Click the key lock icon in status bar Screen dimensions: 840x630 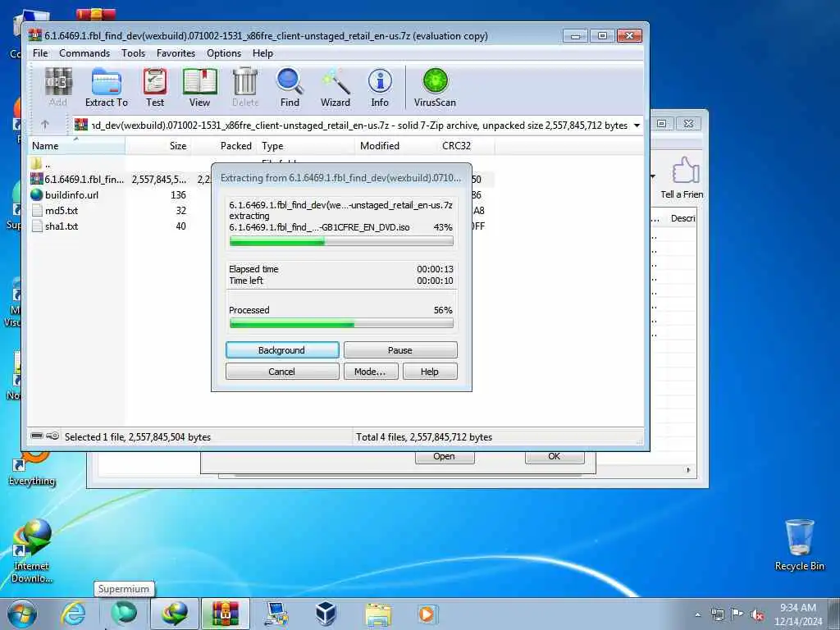click(x=52, y=436)
